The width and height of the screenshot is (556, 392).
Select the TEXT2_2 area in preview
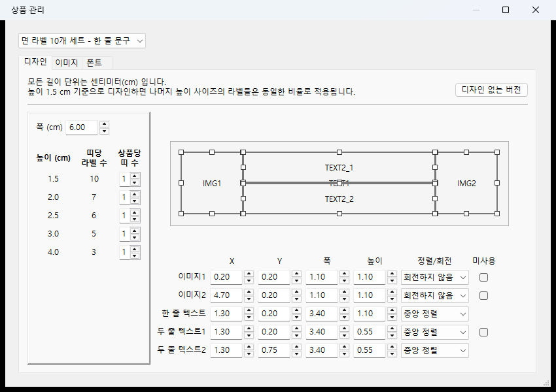pos(339,199)
